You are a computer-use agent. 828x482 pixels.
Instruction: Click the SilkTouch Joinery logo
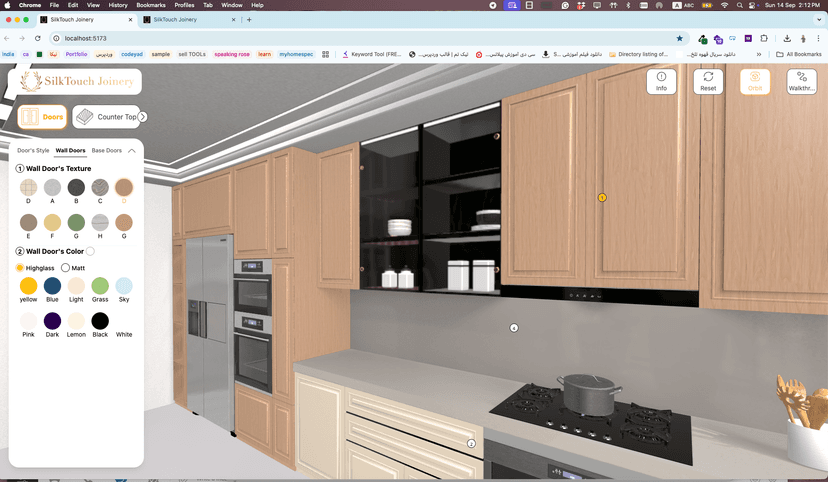(75, 81)
